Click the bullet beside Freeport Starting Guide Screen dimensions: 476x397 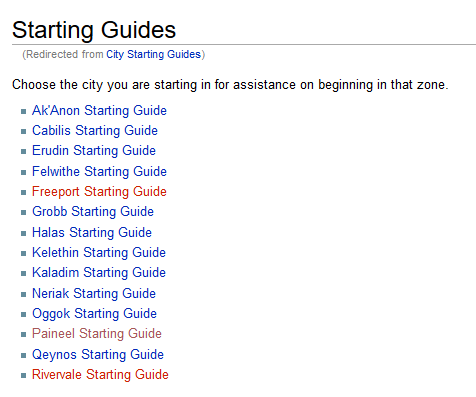(23, 192)
